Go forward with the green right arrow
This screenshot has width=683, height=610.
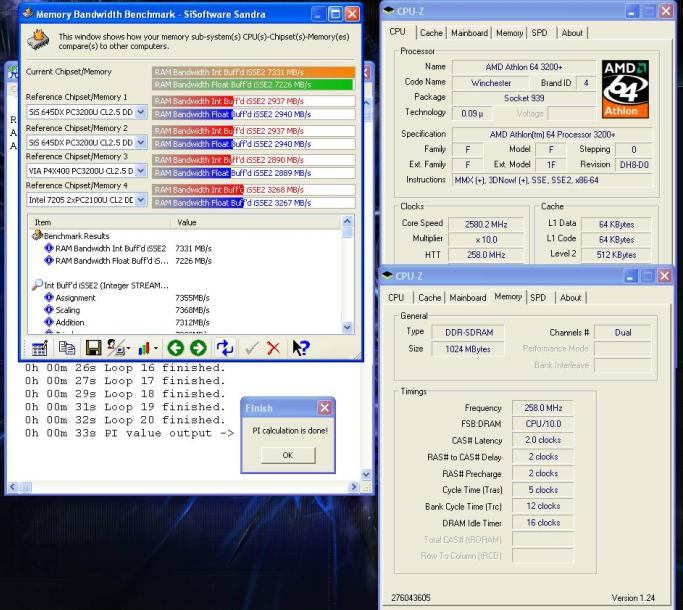[198, 348]
